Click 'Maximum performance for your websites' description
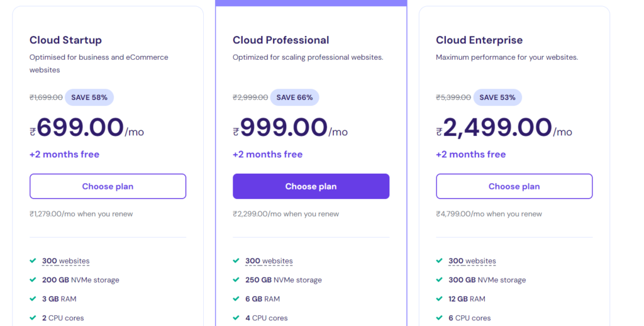644x326 pixels. (x=508, y=57)
